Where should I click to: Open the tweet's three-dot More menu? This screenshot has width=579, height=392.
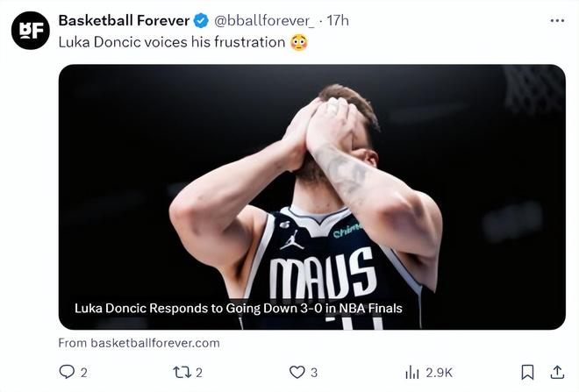(557, 20)
